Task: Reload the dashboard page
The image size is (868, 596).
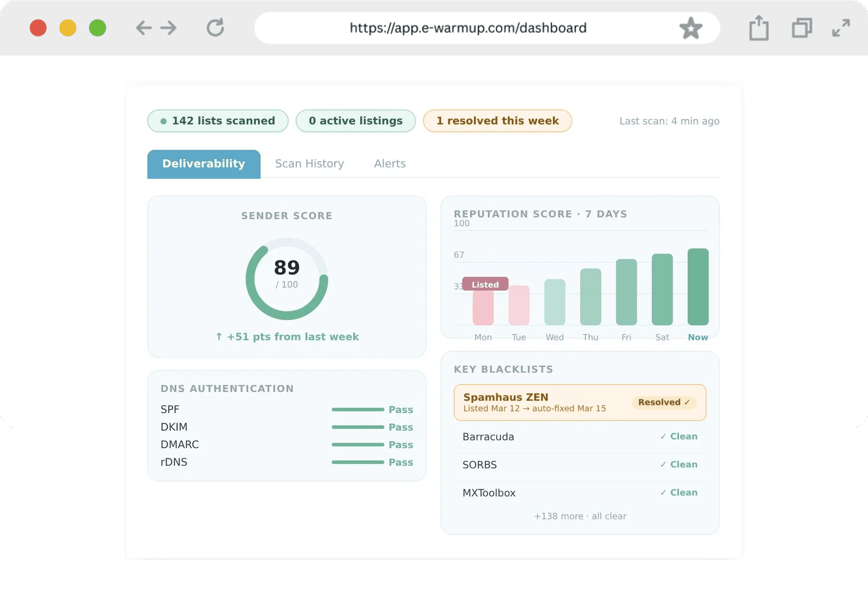Action: 215,27
